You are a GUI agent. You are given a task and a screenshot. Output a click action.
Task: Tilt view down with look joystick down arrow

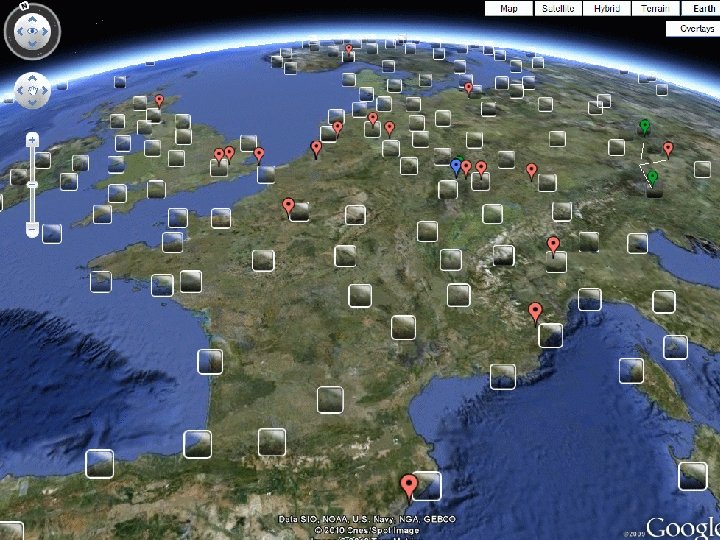(32, 44)
